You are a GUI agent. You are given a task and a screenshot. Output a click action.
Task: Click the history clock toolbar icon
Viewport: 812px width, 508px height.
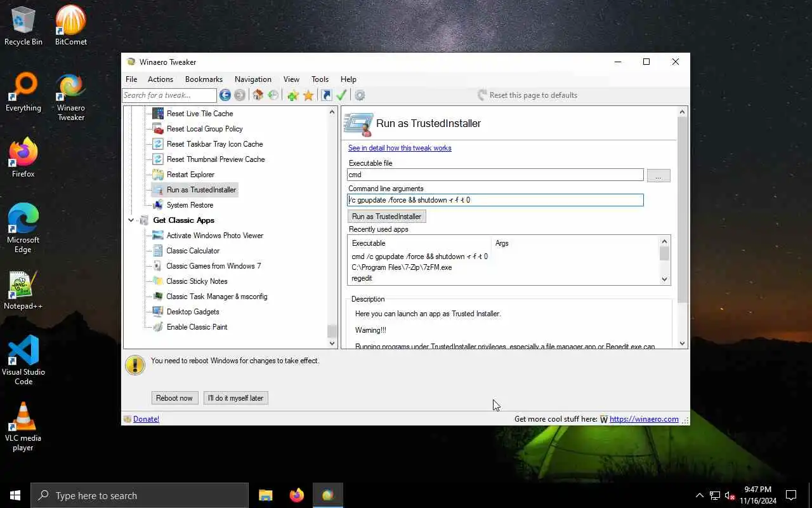click(273, 95)
